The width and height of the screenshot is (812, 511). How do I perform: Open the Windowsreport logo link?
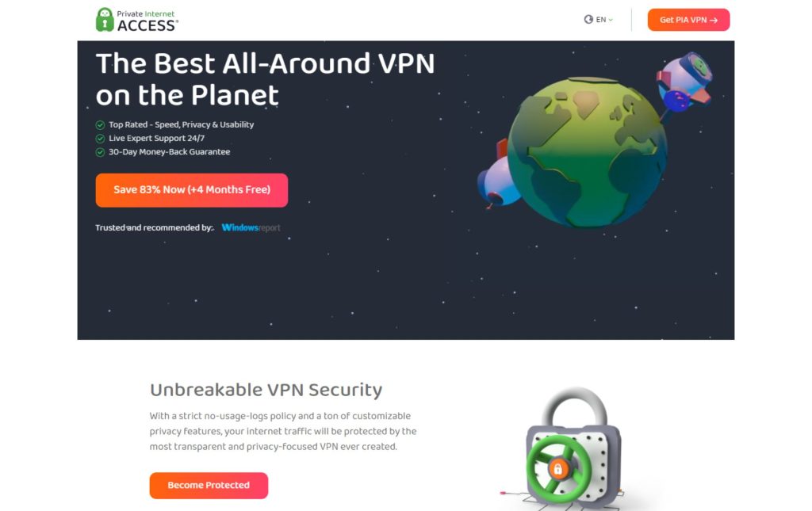(x=251, y=227)
